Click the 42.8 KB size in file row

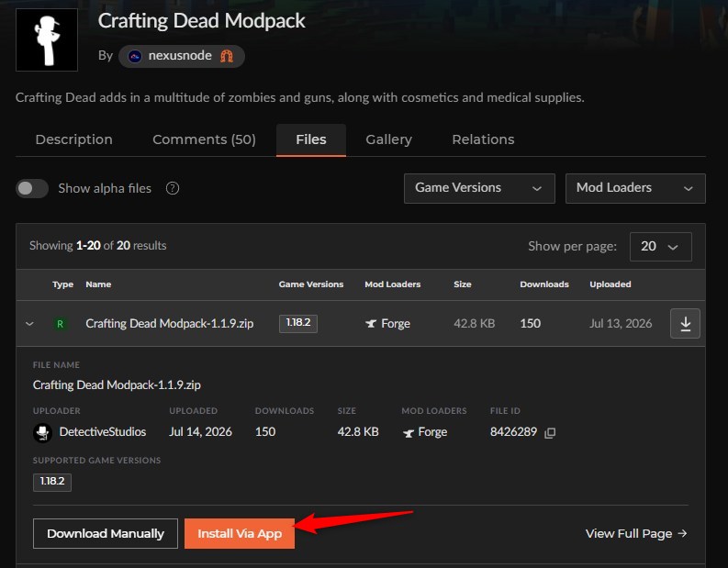(474, 323)
